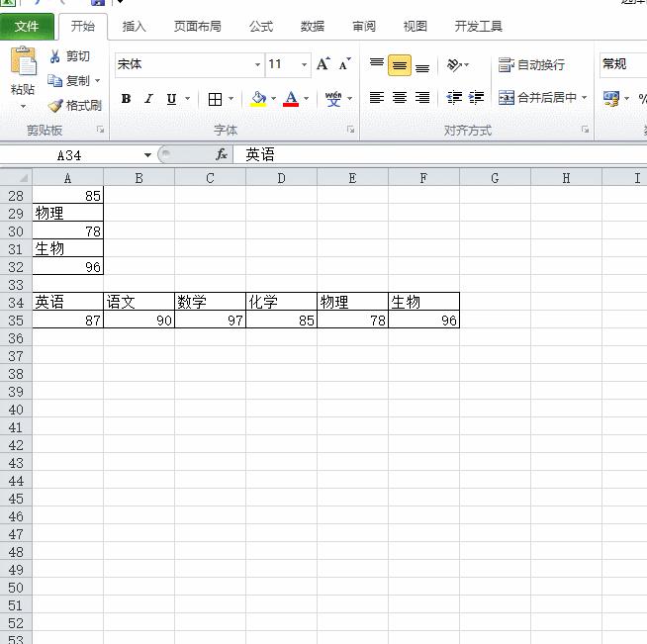Decrease indent icon
Screen dimensions: 647x644
coord(454,97)
